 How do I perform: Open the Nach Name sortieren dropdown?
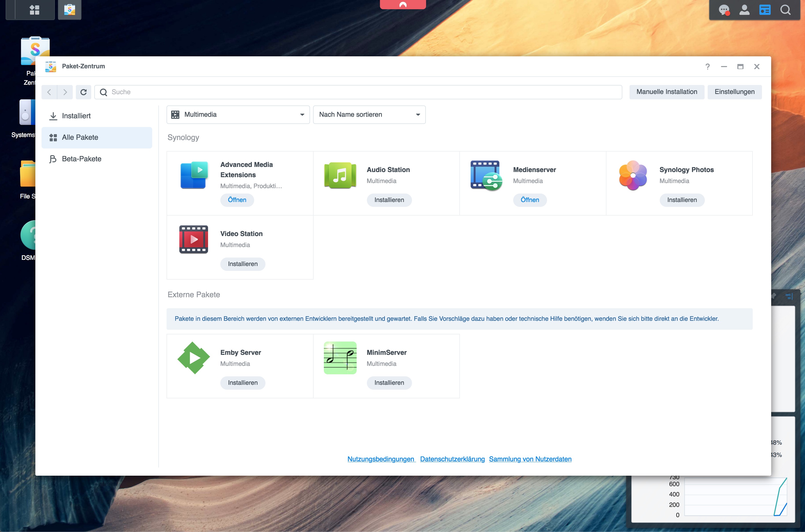pyautogui.click(x=369, y=115)
